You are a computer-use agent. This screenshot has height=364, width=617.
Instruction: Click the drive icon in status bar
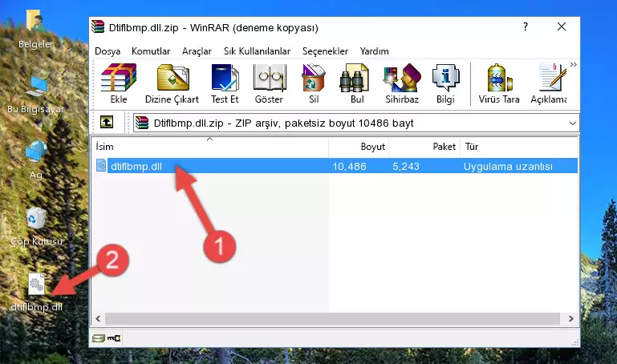pos(99,338)
